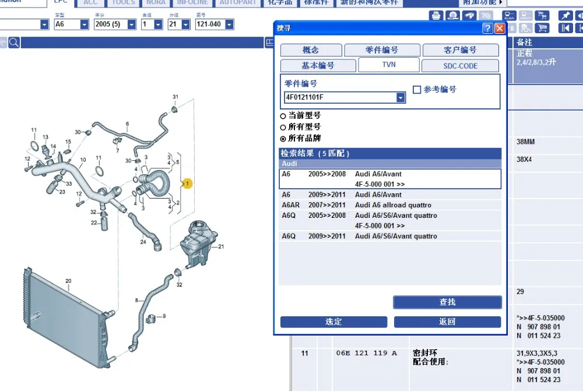Click the table layout icon beside dialog

pos(269,43)
